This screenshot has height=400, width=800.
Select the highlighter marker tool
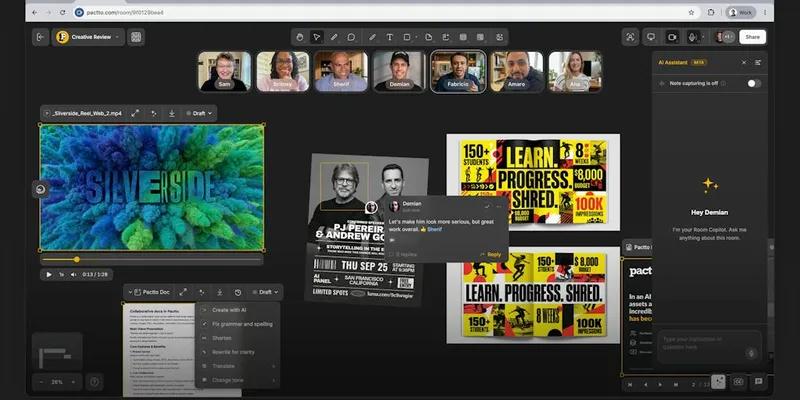tap(372, 37)
